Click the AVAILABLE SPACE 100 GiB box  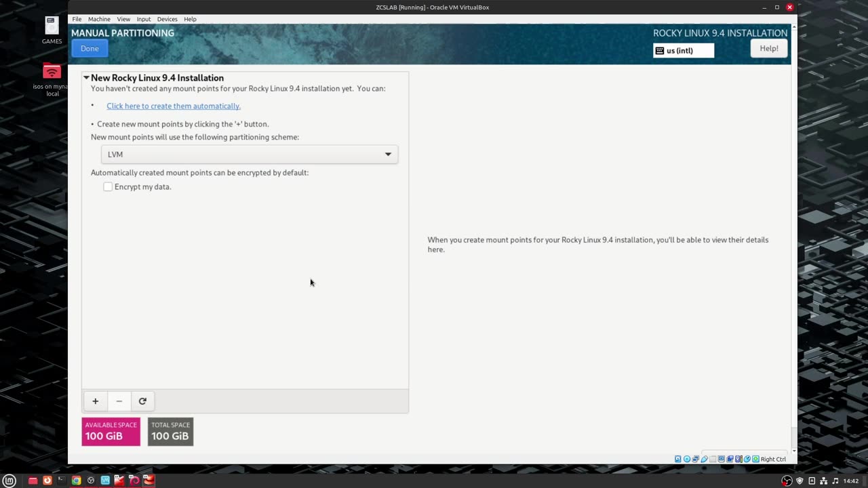(x=111, y=432)
